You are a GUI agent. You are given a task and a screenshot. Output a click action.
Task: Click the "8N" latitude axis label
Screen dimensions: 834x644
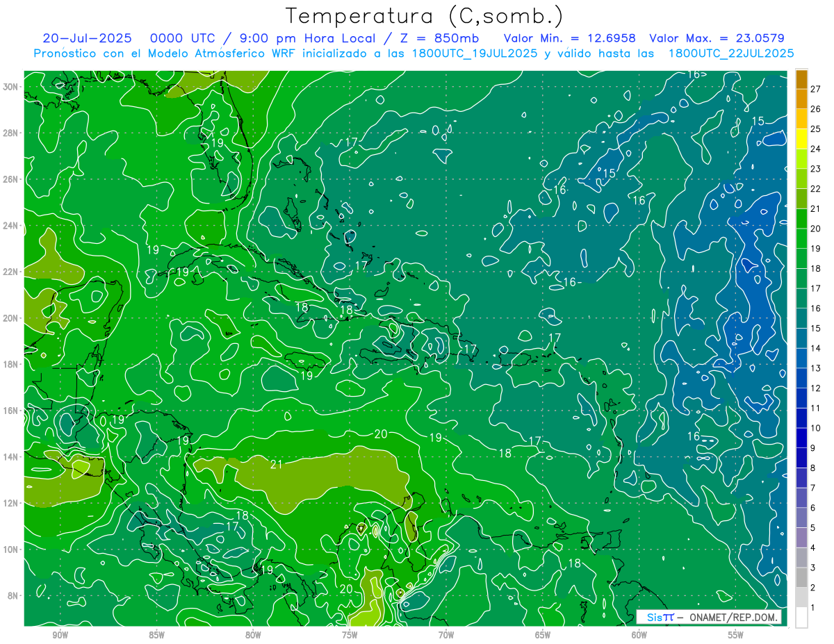pyautogui.click(x=14, y=595)
